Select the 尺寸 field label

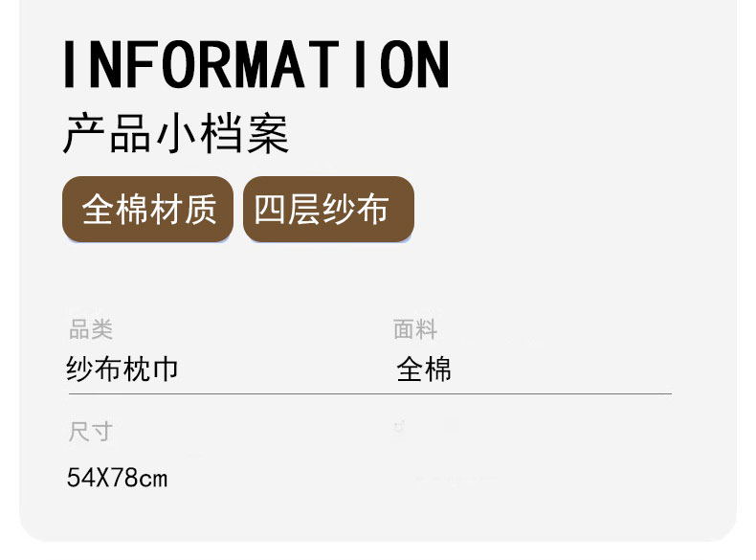91,432
